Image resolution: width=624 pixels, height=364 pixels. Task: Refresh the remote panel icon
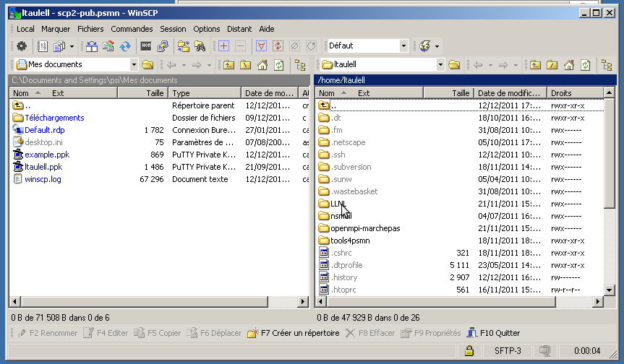coord(586,65)
